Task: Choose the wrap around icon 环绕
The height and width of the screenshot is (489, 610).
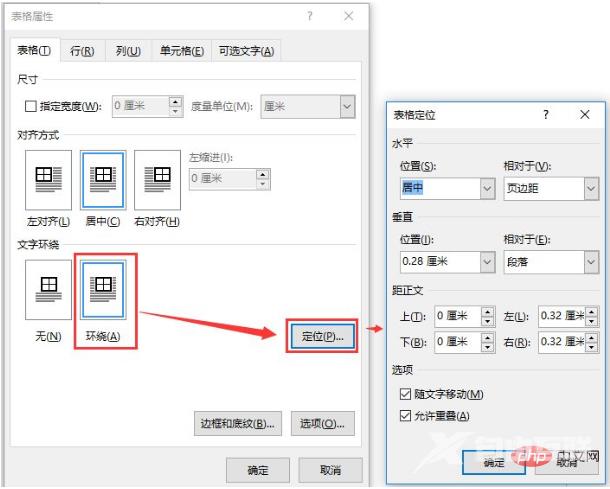Action: pyautogui.click(x=102, y=290)
